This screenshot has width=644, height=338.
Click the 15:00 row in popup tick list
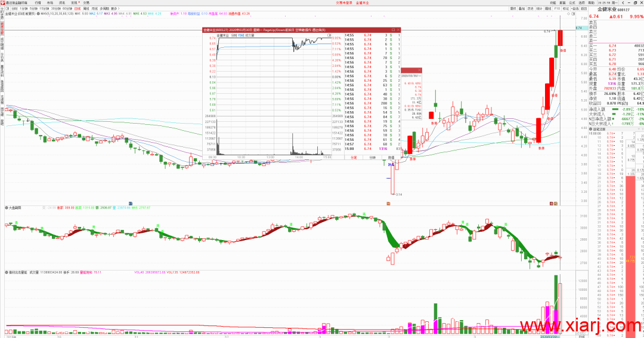pos(373,149)
